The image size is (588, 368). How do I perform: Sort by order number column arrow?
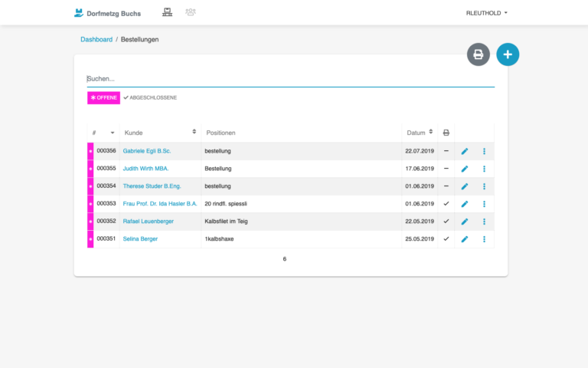[x=112, y=133]
